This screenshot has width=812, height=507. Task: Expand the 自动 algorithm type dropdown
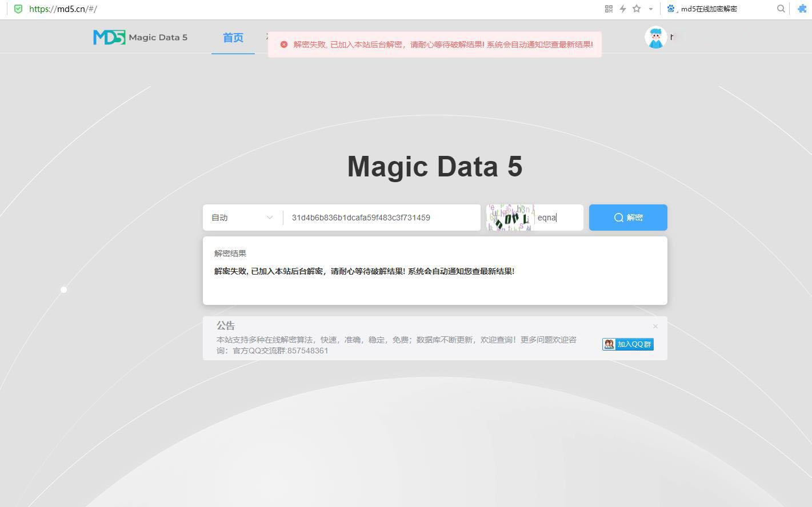pyautogui.click(x=242, y=218)
